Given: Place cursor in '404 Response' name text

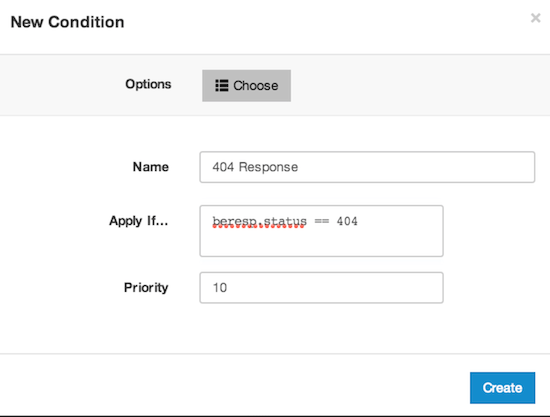Looking at the screenshot, I should (255, 167).
